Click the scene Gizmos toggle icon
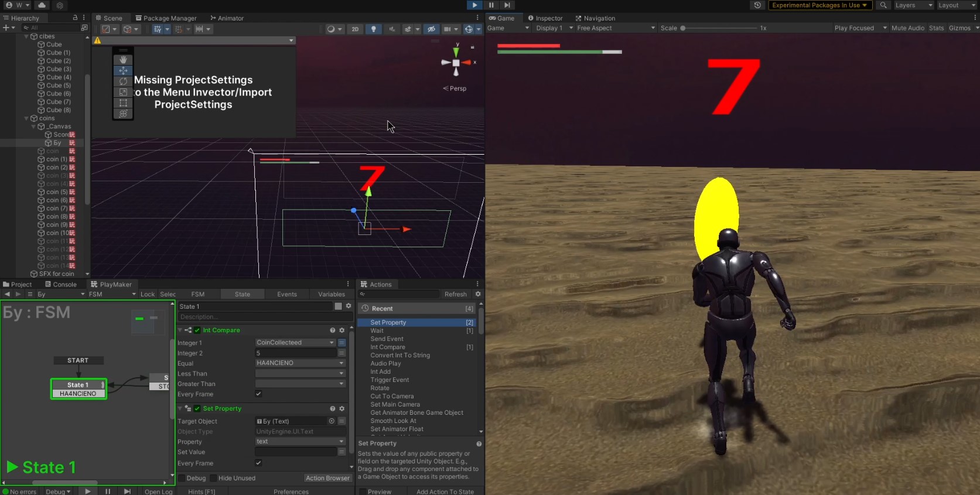This screenshot has width=980, height=495. [469, 29]
